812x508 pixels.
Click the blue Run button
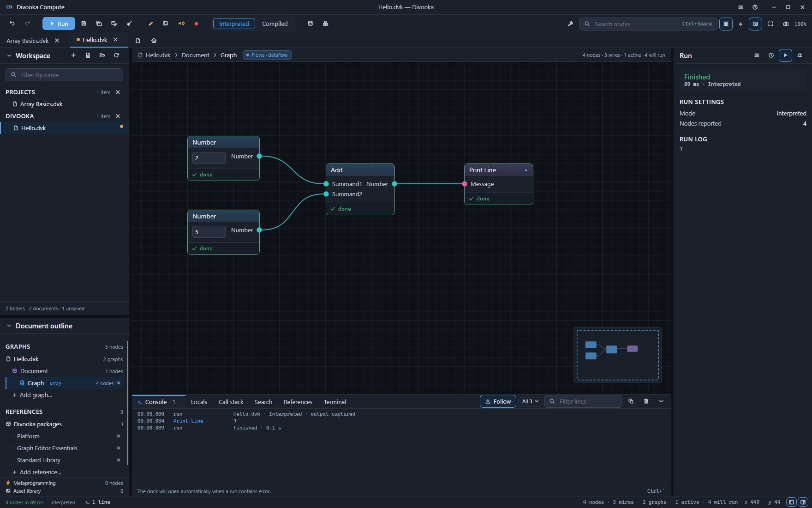(x=59, y=24)
